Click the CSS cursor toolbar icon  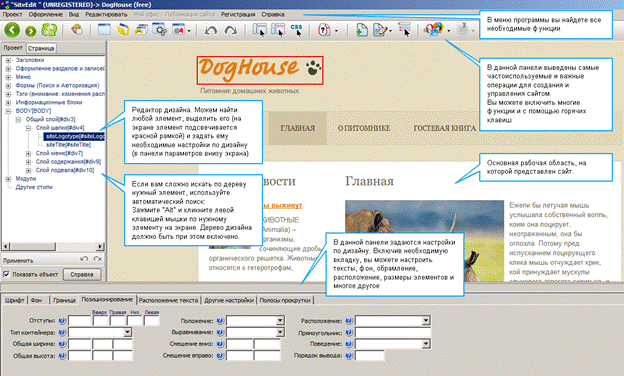tap(296, 30)
